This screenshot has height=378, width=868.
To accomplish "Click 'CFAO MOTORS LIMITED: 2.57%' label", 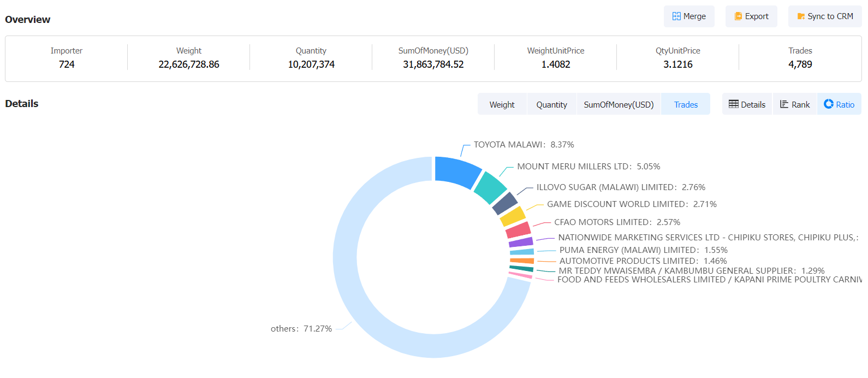I will (x=617, y=222).
